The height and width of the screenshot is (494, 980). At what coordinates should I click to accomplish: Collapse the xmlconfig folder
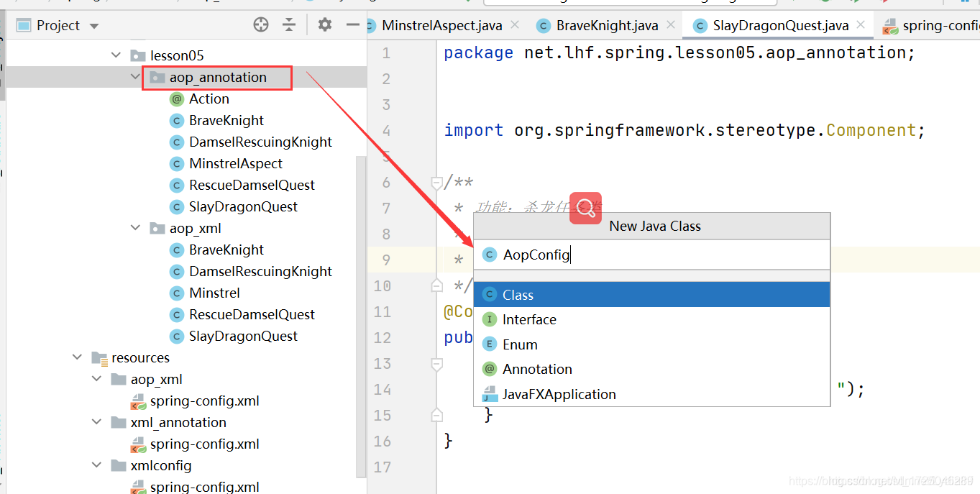pos(97,465)
